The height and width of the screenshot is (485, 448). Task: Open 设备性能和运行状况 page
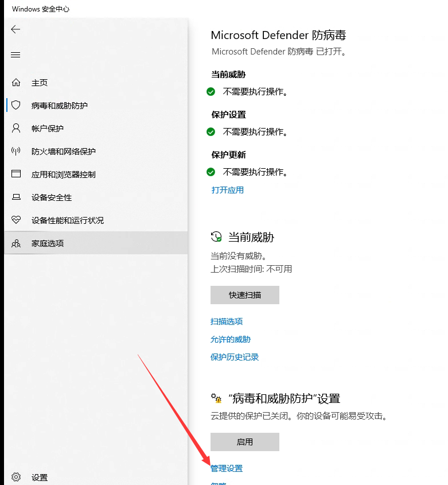coord(96,220)
